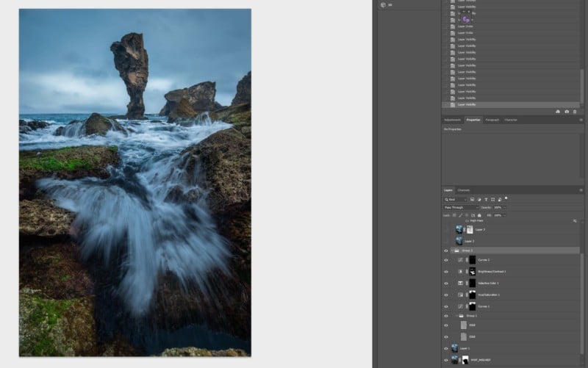Click the Opacity percentage field
Viewport: 588px width, 368px height.
[498, 207]
